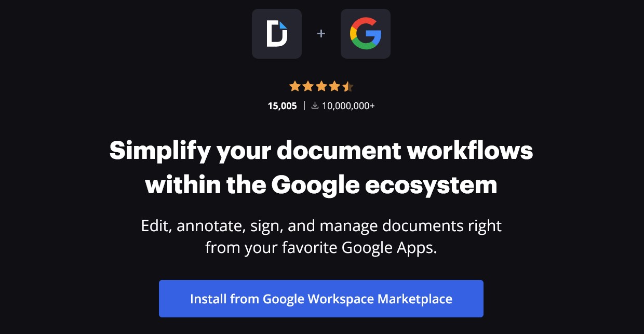Screen dimensions: 644x334
Task: Click the DocHub logo icon
Action: pyautogui.click(x=277, y=34)
